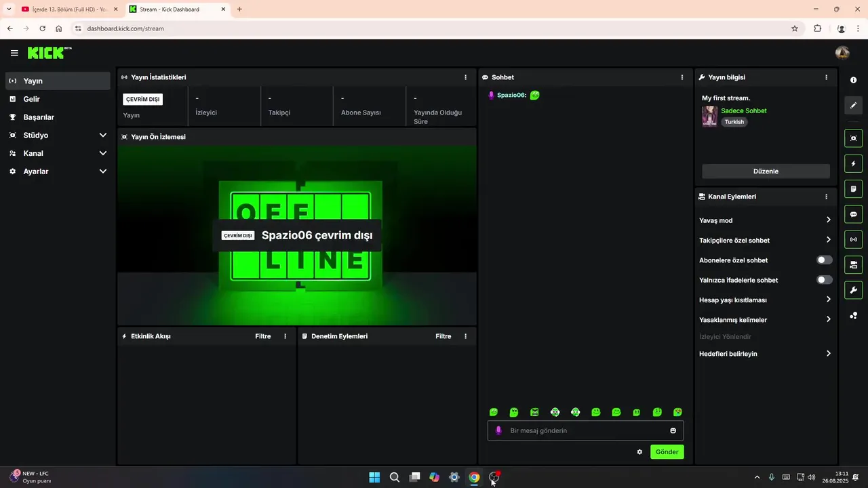Open the Denetim Eylemleri panel three-dot menu
Screen dimensions: 868x488
pyautogui.click(x=465, y=336)
